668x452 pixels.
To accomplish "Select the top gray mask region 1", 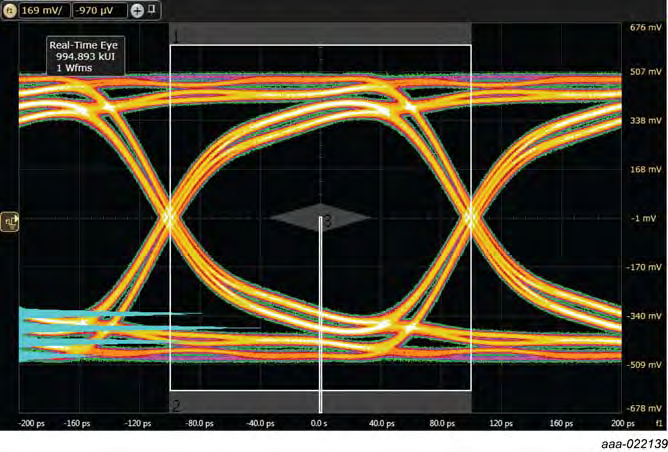I will pyautogui.click(x=320, y=35).
